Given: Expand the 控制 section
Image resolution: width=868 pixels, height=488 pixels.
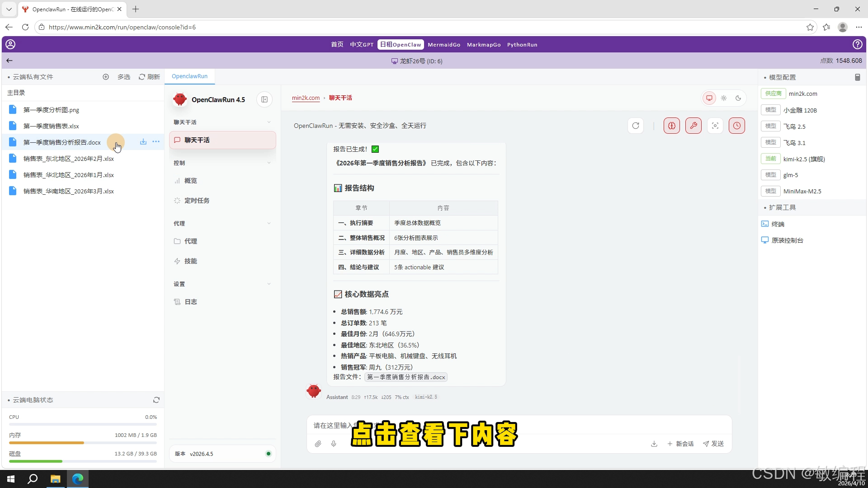Looking at the screenshot, I should pos(269,163).
